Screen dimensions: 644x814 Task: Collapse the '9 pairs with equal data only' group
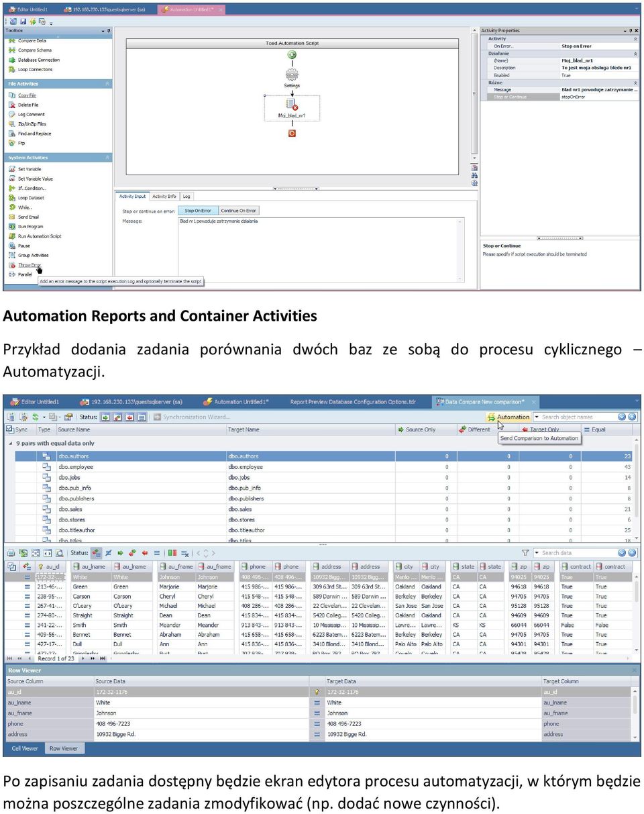pos(10,444)
